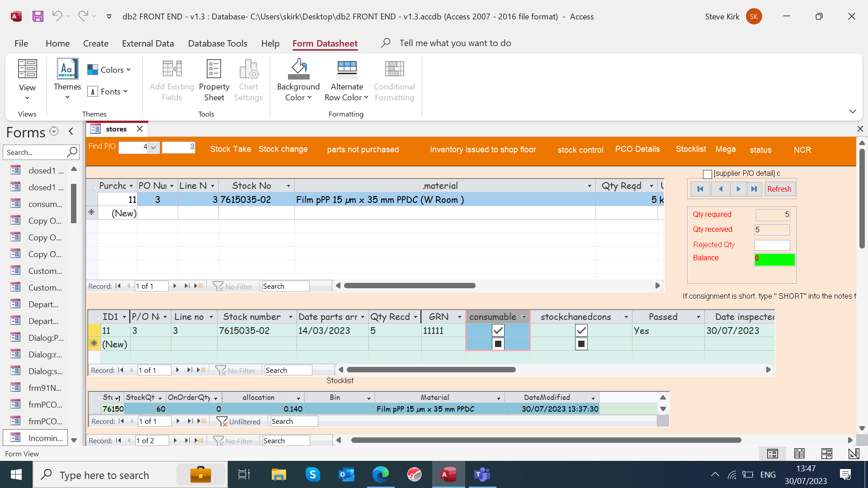Click the Rejected Qty input field
Viewport: 868px width, 488px height.
(x=772, y=245)
